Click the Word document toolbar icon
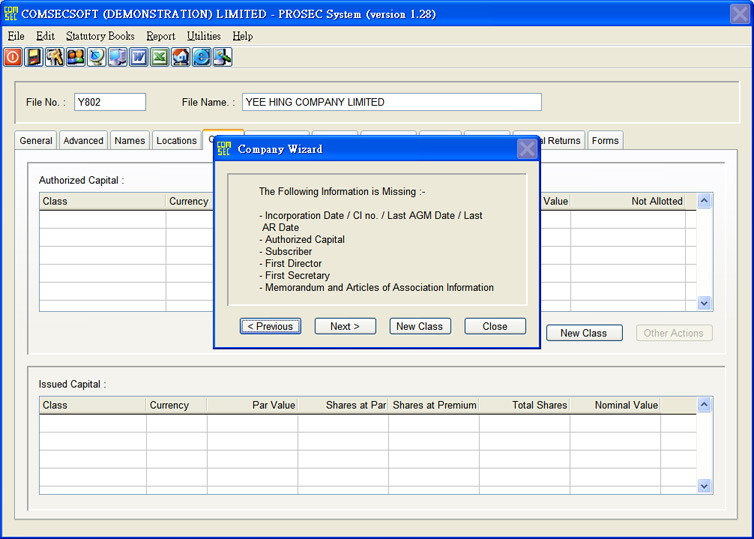This screenshot has height=539, width=754. tap(138, 57)
